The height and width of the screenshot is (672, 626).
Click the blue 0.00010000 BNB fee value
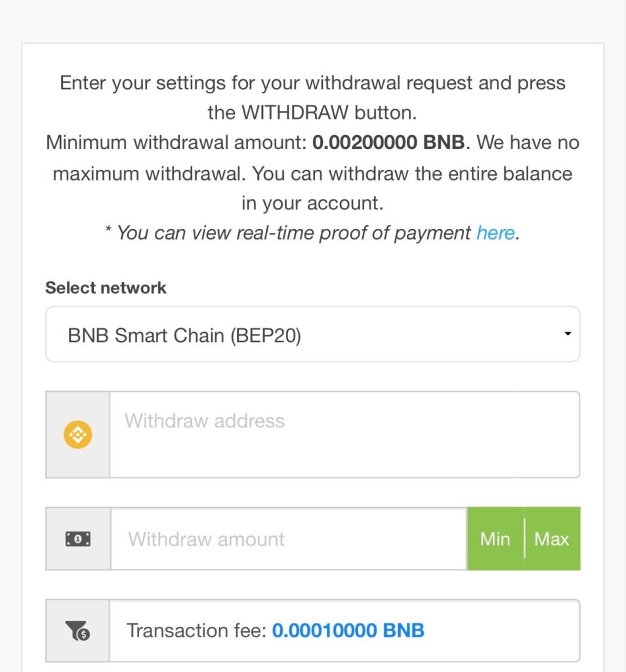(348, 631)
